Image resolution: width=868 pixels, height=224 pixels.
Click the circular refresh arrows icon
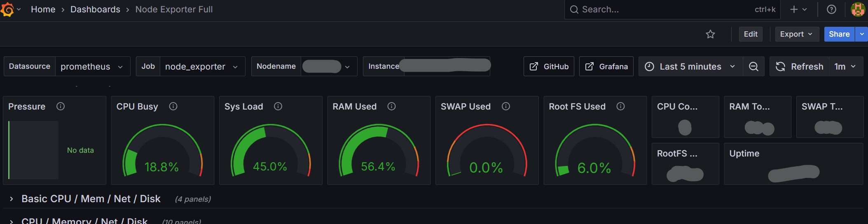(x=780, y=66)
